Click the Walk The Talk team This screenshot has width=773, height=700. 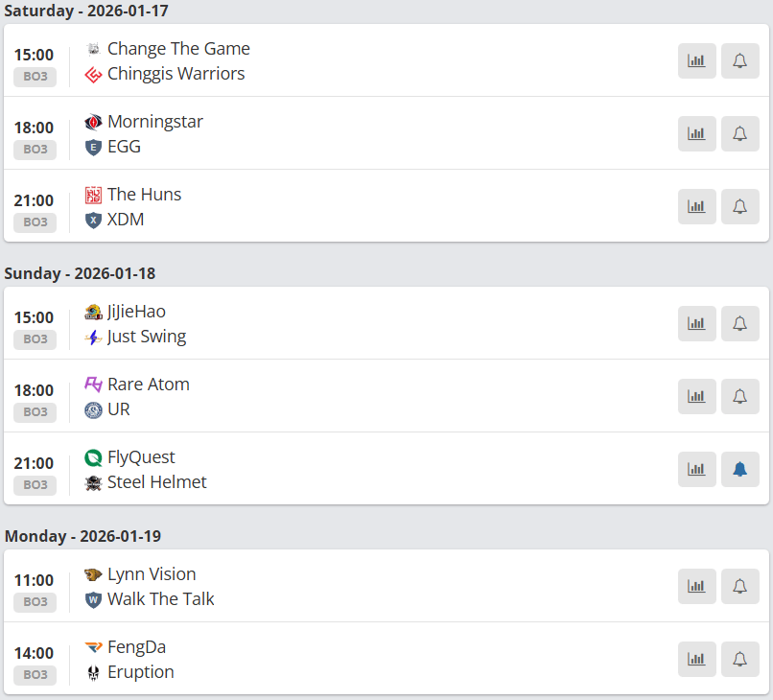pyautogui.click(x=160, y=599)
